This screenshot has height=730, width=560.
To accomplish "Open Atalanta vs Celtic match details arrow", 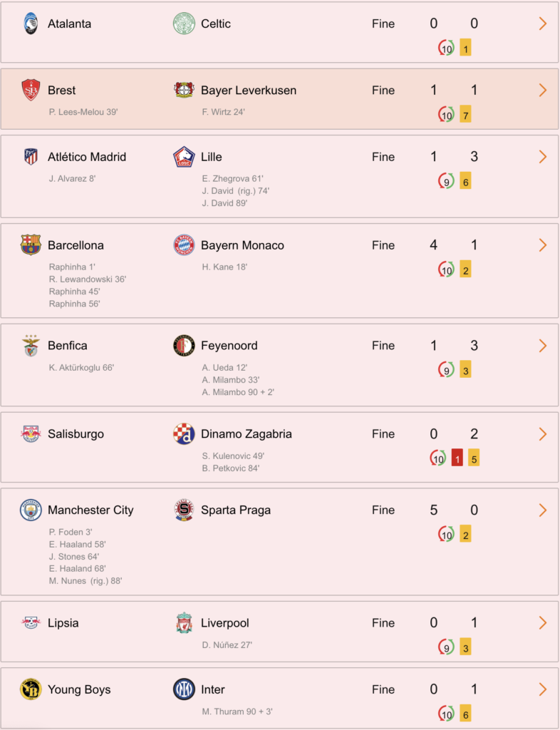I will click(542, 24).
